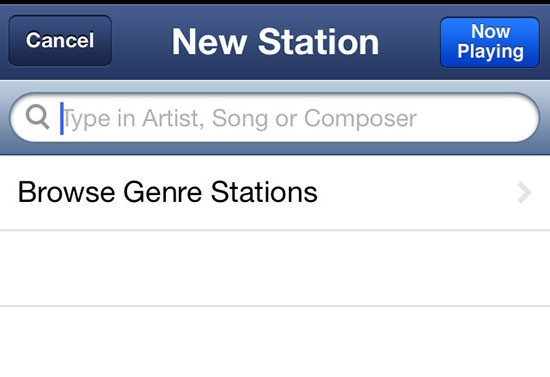Tap the word Song in search placeholder
The height and width of the screenshot is (377, 550).
[241, 119]
